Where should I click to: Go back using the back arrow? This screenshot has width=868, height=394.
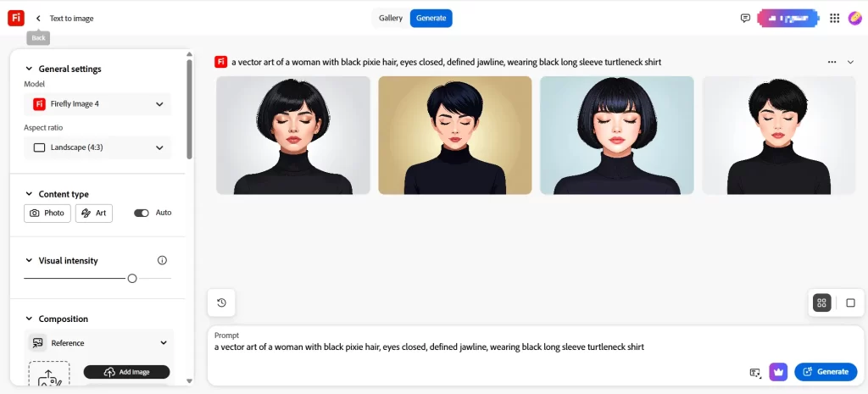38,18
